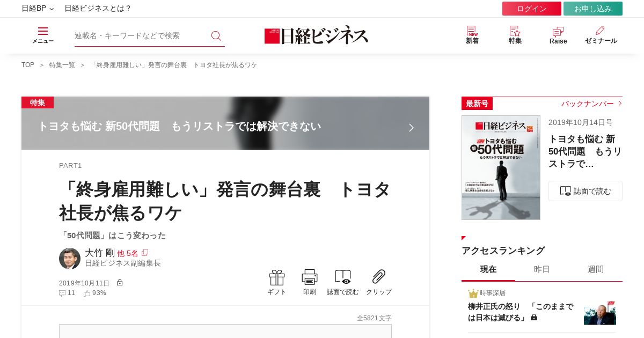
Task: Click the multi-author popup icon beside 他 5名
Action: pyautogui.click(x=145, y=253)
